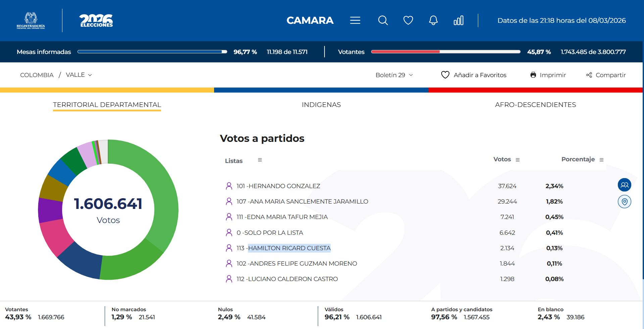Open the location pin icon on the right edge
644x329 pixels.
[624, 202]
